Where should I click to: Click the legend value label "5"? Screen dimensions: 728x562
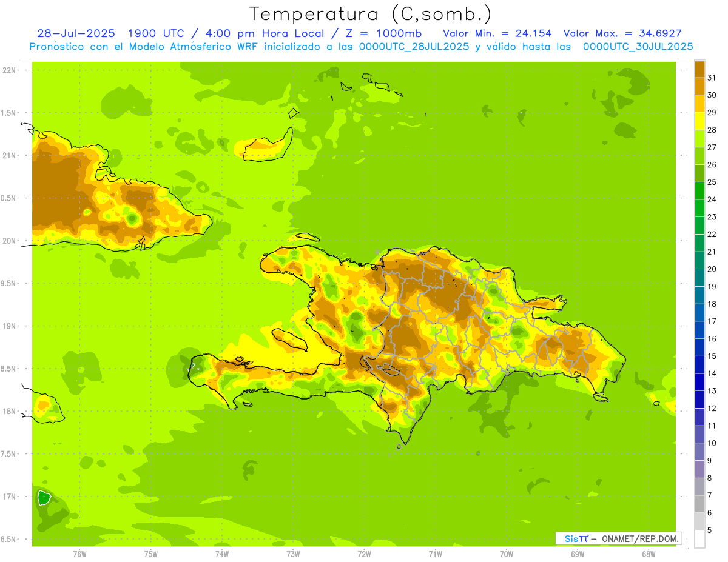pyautogui.click(x=710, y=530)
